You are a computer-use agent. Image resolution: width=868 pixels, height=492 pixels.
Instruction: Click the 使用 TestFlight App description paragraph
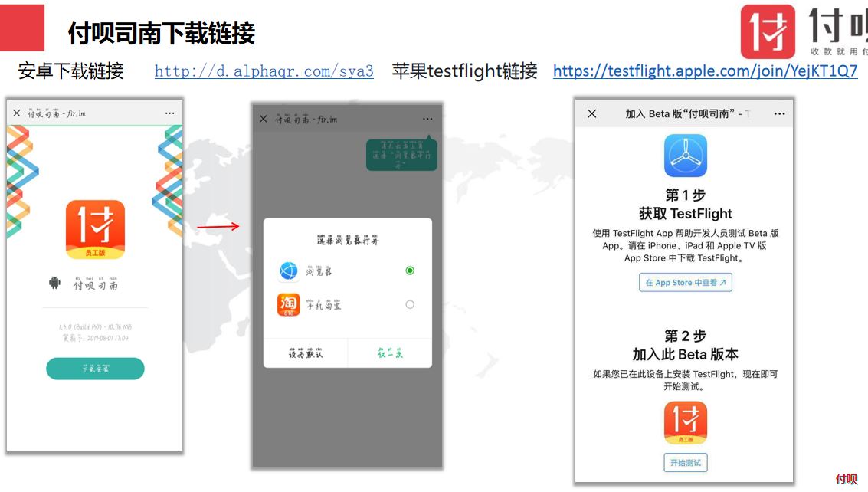[x=686, y=245]
